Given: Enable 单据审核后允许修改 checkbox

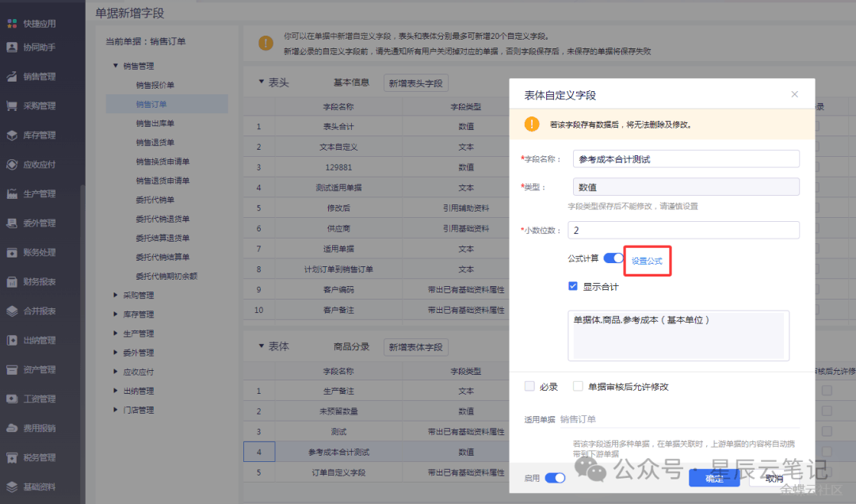Looking at the screenshot, I should click(578, 387).
